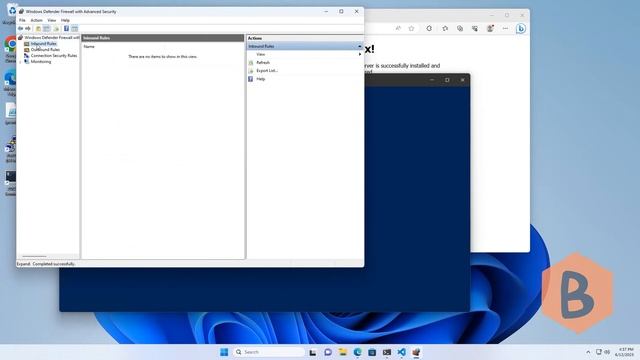Open the Chat icon on the taskbar
Image resolution: width=640 pixels, height=360 pixels.
(328, 352)
